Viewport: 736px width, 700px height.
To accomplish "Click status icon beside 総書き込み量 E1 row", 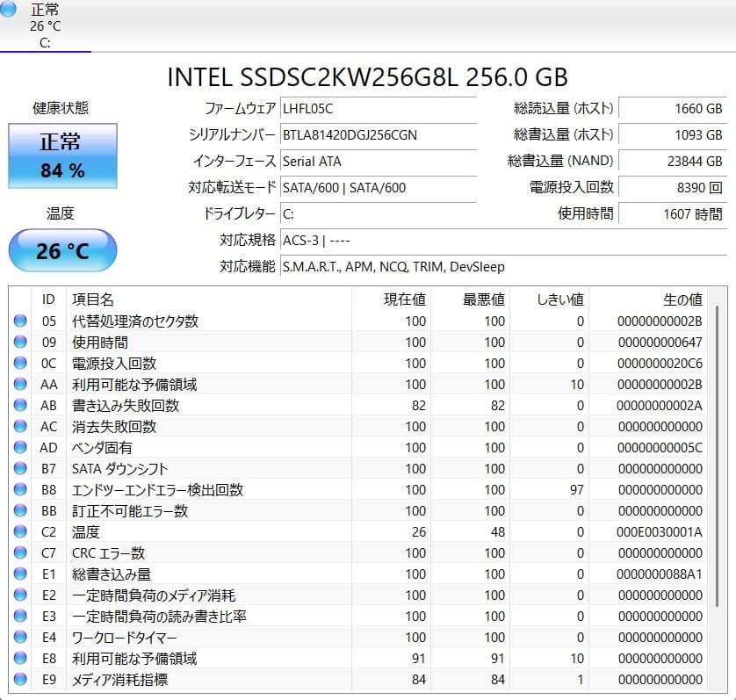I will 20,574.
